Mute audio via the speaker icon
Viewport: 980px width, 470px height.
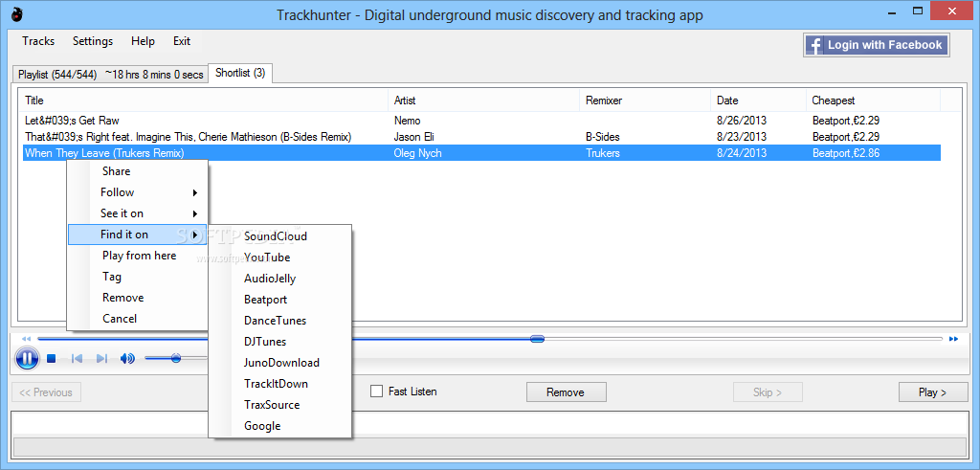point(127,359)
